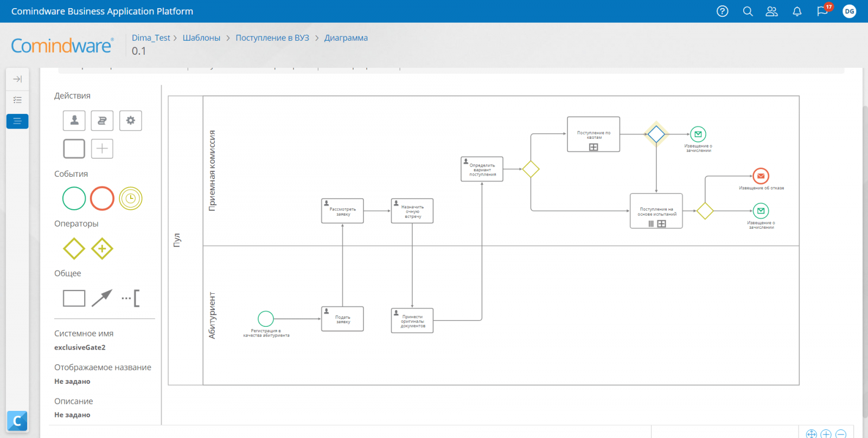Select the exclusive gateway diamond operator
The width and height of the screenshot is (868, 438).
point(74,249)
